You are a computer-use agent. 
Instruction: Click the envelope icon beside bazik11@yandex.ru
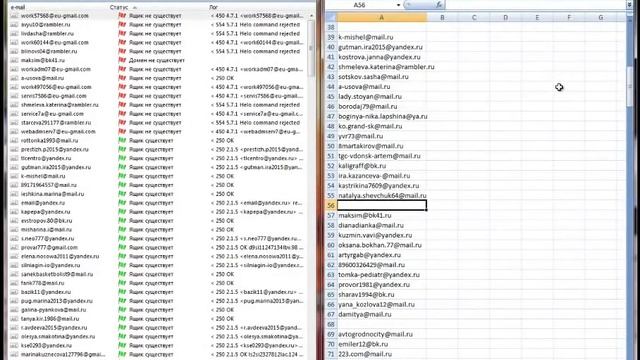[x=14, y=292]
